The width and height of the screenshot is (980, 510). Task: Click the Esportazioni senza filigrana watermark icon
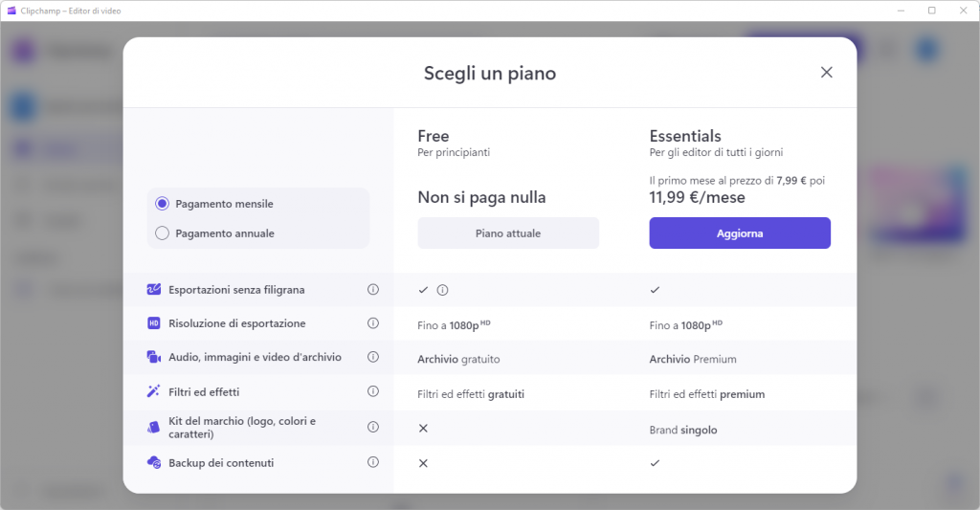(x=154, y=289)
